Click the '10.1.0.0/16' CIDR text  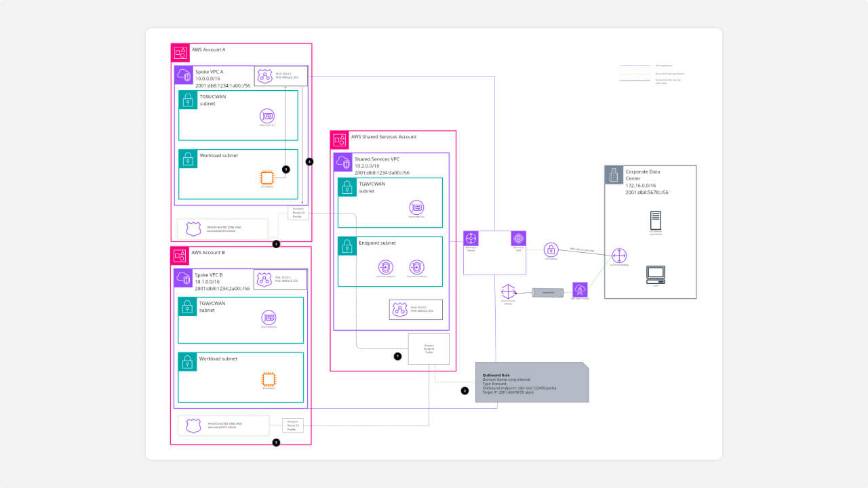click(209, 281)
